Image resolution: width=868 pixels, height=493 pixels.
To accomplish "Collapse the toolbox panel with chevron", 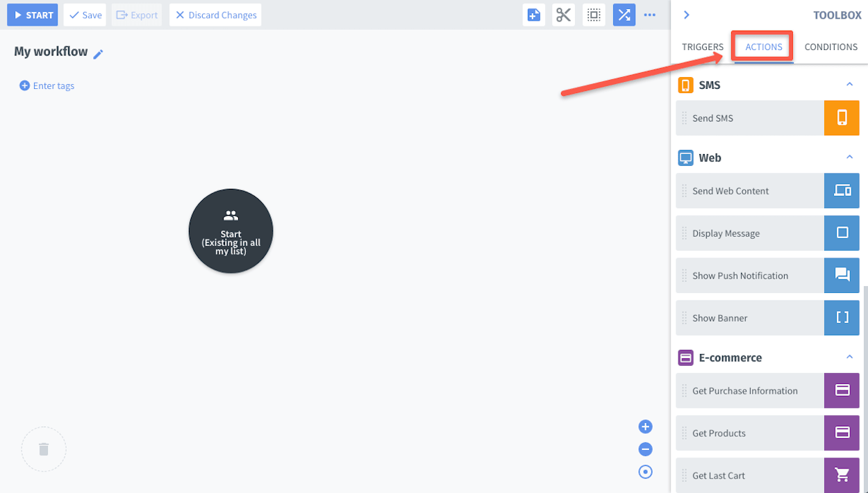I will click(686, 15).
